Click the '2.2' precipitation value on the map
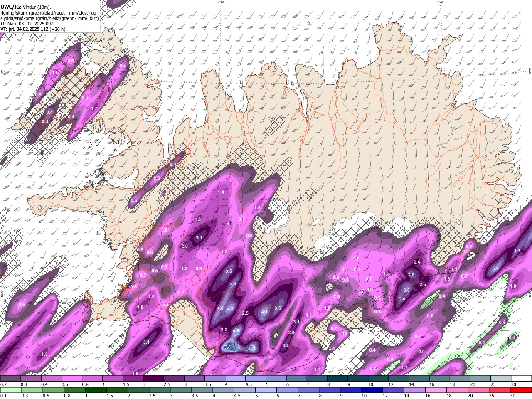Image resolution: width=532 pixels, height=399 pixels. tap(224, 330)
